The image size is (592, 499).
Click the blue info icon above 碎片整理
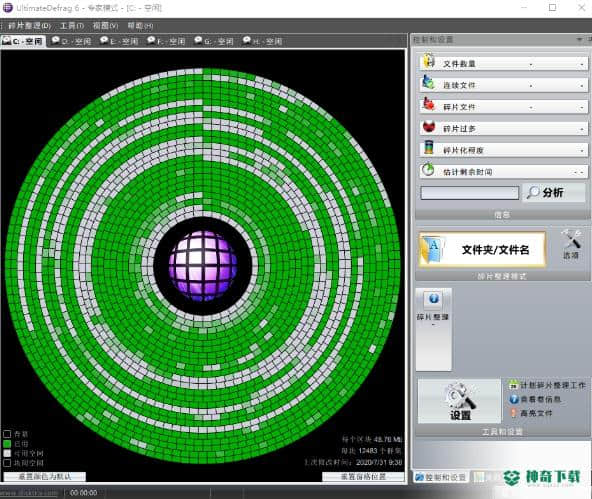[433, 299]
